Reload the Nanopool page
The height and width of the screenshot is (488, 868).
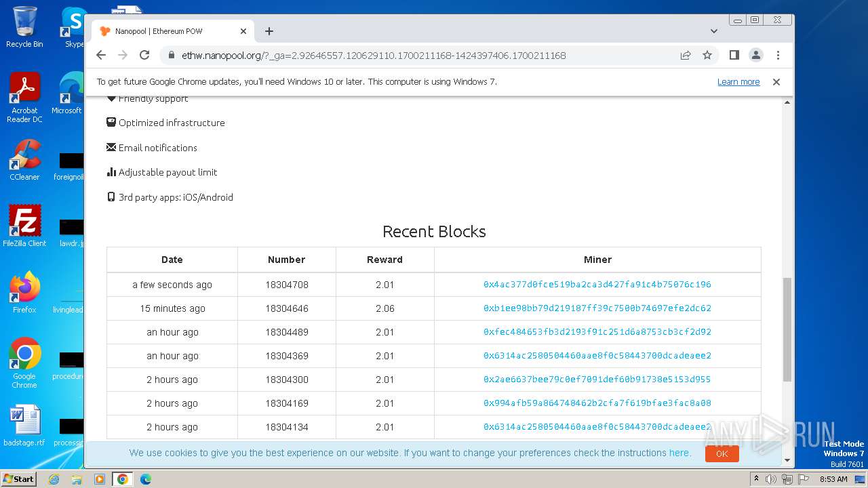click(144, 55)
